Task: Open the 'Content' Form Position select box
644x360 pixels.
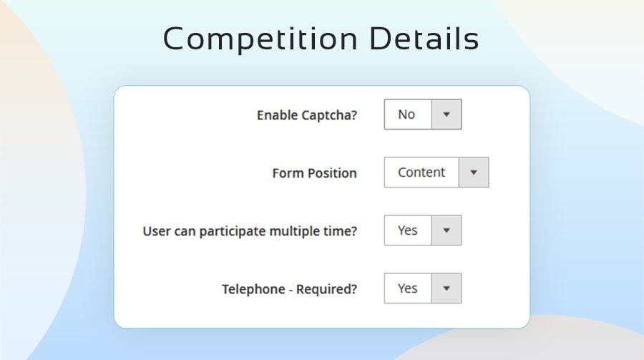Action: click(421, 172)
